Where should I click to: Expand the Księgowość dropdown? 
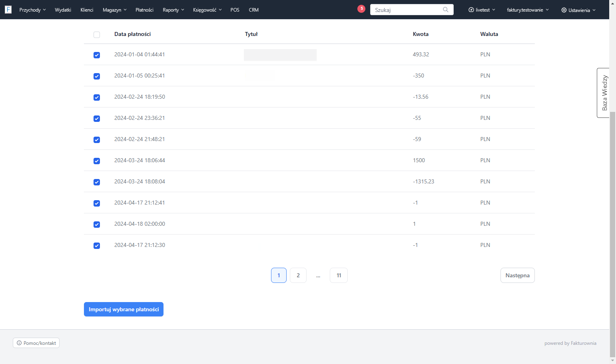click(x=207, y=10)
